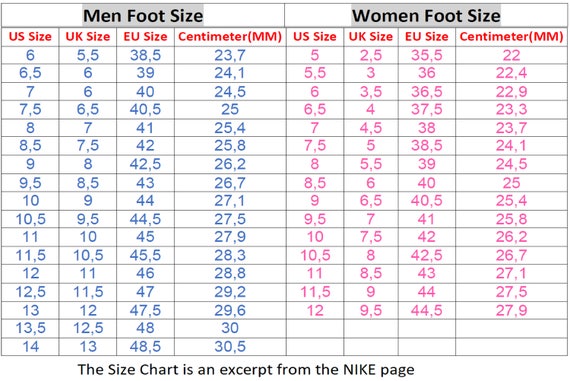Image resolution: width=570 pixels, height=381 pixels.
Task: Click men's EU size 38,5 cell
Action: 145,55
